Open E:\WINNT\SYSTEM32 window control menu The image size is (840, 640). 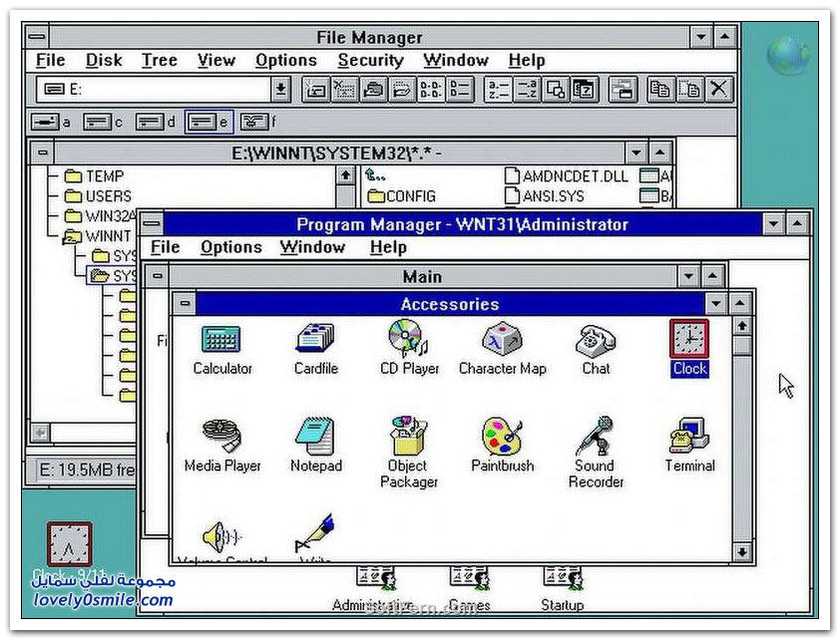pos(42,154)
